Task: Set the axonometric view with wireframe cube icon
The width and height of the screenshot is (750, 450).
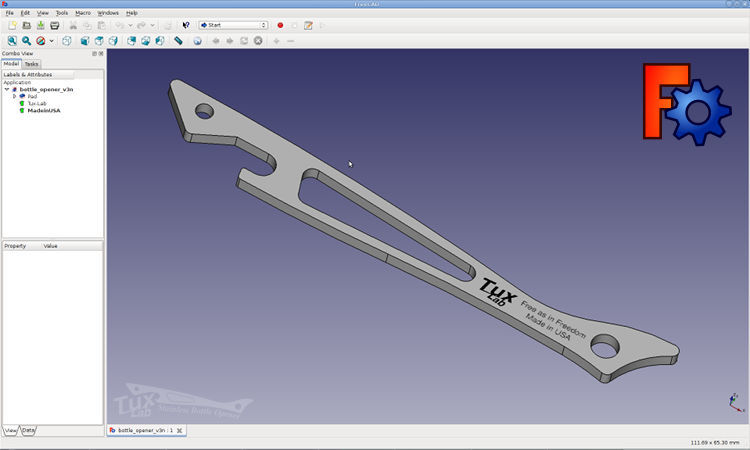Action: (66, 41)
